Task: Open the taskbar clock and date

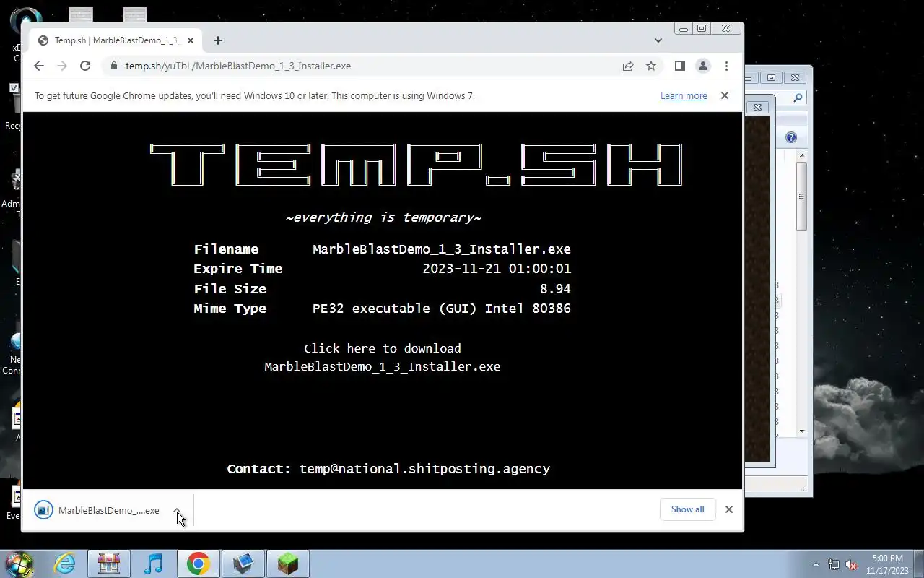Action: tap(887, 564)
